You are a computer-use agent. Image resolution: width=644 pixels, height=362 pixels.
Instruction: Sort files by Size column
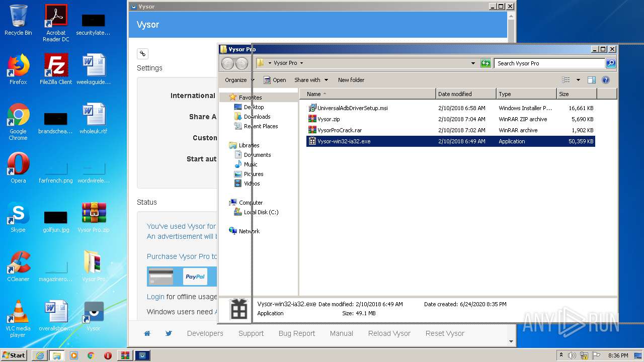pyautogui.click(x=577, y=94)
